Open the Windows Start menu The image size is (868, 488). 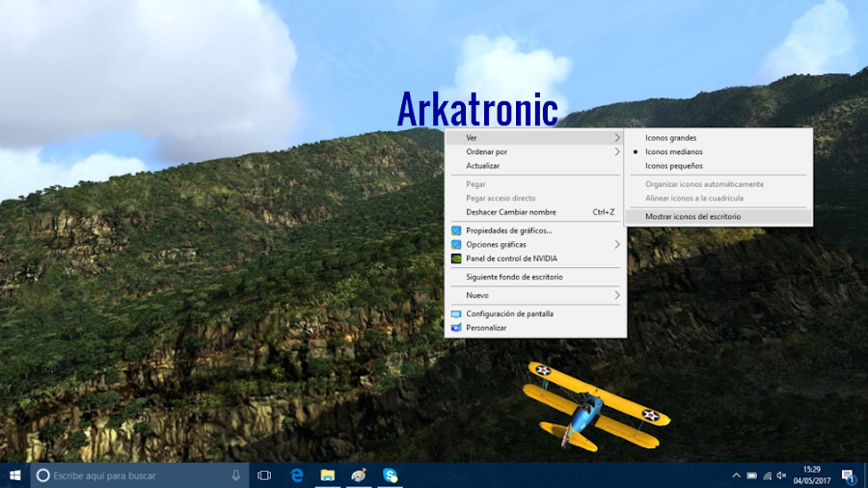[14, 475]
